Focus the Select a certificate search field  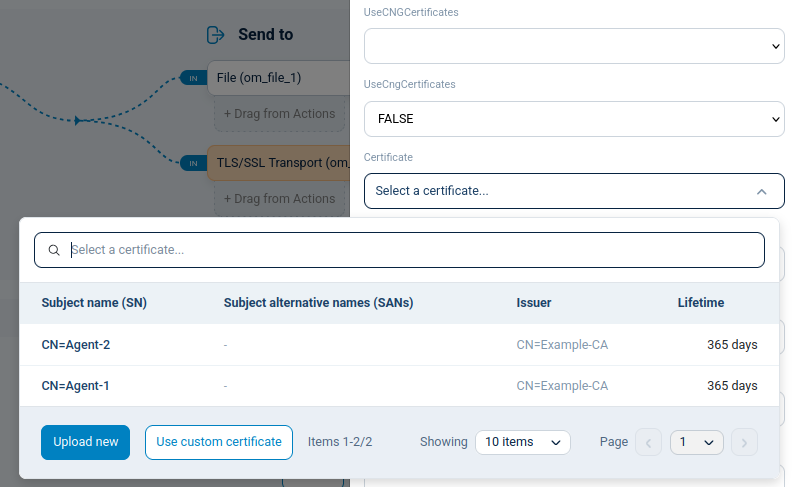pos(399,250)
